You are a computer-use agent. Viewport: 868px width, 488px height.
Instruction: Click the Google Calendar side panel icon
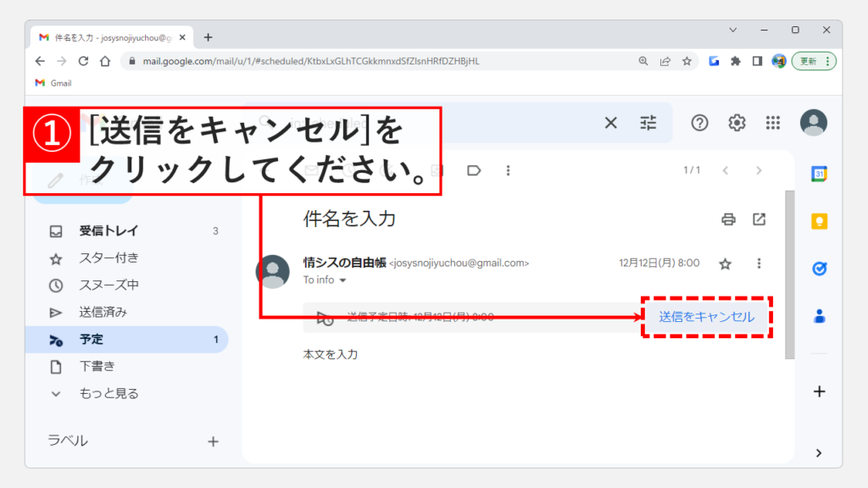click(x=820, y=174)
